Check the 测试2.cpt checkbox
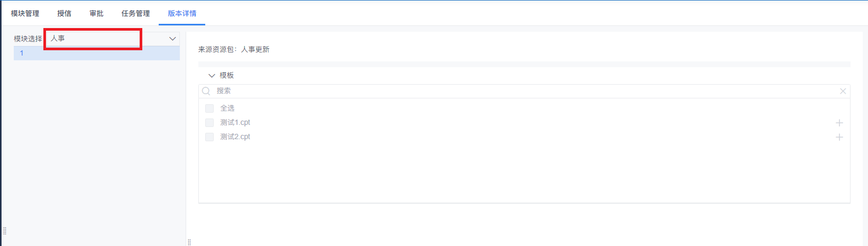This screenshot has width=868, height=246. [x=209, y=137]
